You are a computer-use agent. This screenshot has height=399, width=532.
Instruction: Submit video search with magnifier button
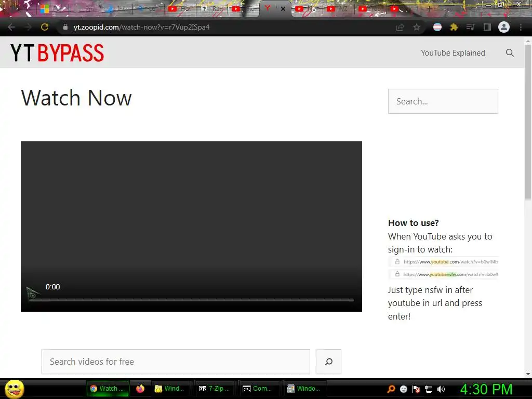coord(328,362)
